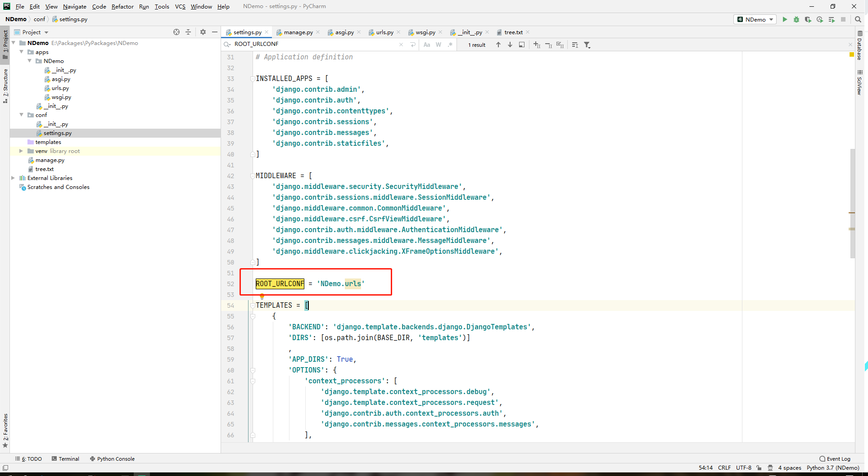The height and width of the screenshot is (476, 868).
Task: Click the ROOT_URLCONF search input field
Action: tap(315, 44)
